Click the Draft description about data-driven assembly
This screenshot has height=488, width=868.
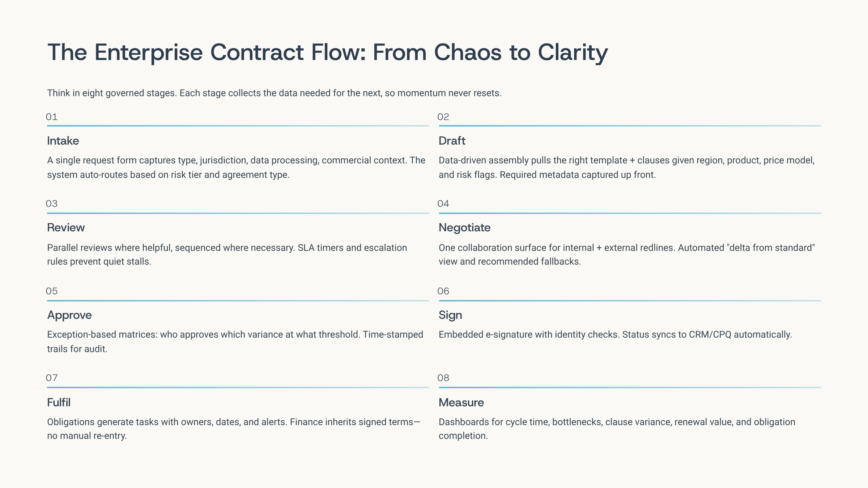tap(626, 167)
